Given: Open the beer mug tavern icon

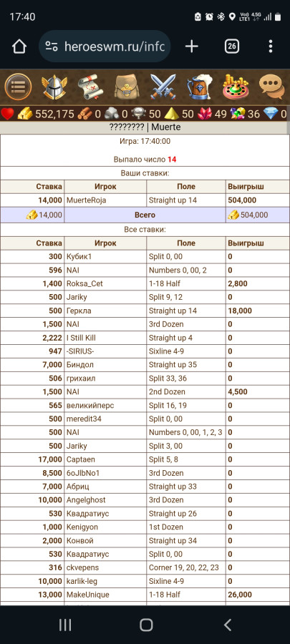Looking at the screenshot, I should pyautogui.click(x=199, y=87).
